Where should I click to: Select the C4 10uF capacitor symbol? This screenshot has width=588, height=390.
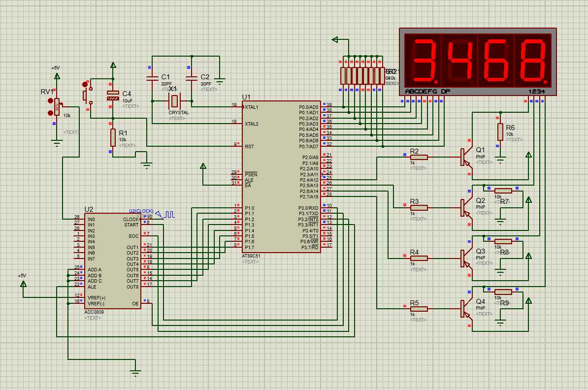coord(113,95)
